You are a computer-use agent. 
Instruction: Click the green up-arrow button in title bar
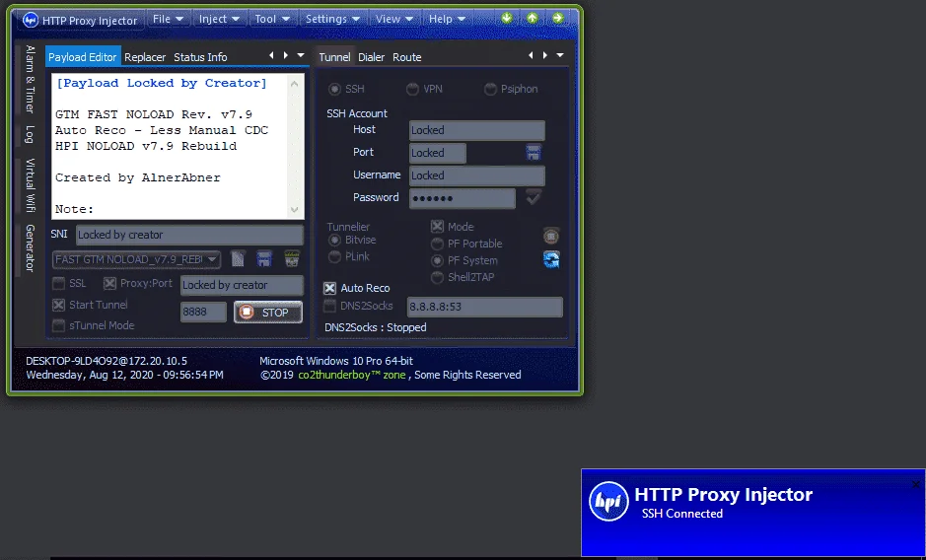pos(533,19)
